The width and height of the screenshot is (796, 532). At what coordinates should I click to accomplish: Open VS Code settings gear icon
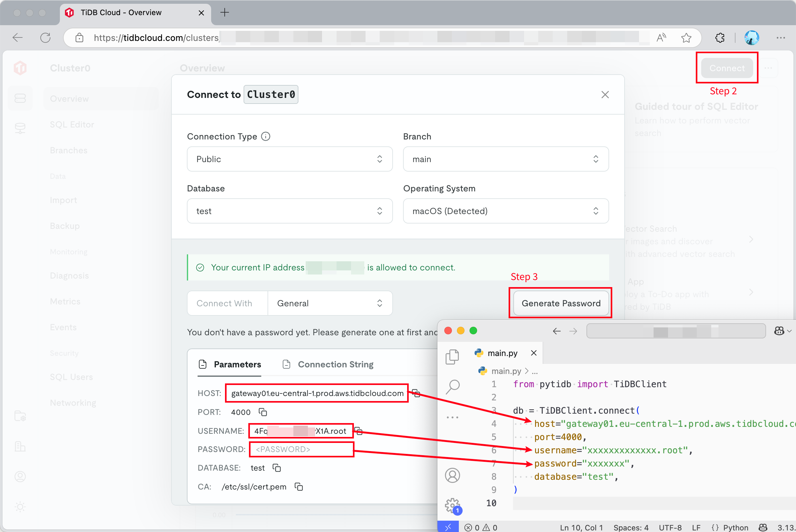452,506
